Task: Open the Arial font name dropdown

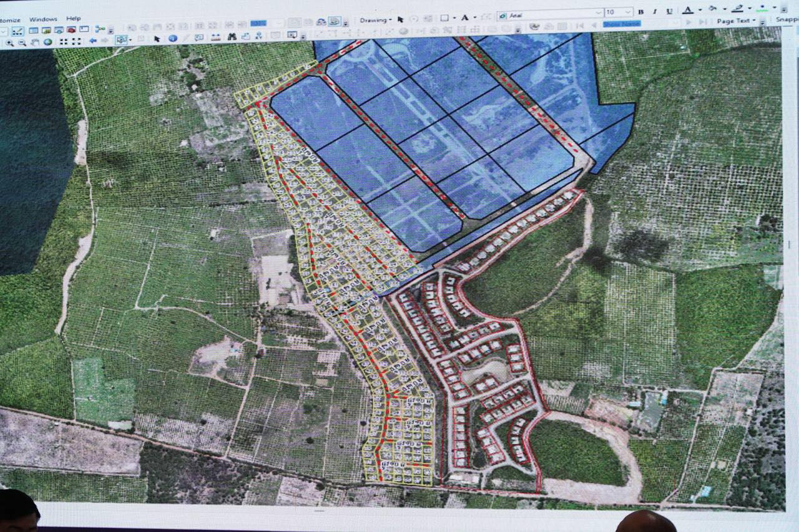Action: pos(599,12)
